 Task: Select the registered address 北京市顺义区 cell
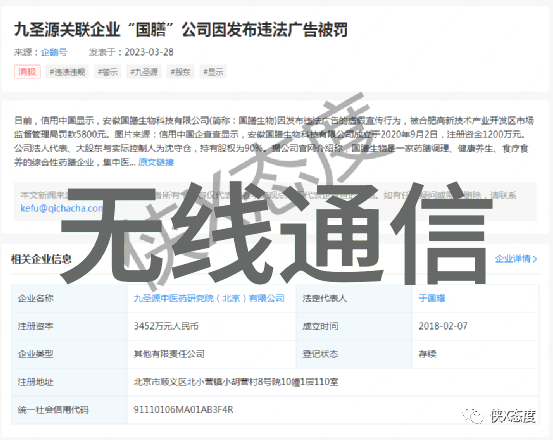(333, 382)
